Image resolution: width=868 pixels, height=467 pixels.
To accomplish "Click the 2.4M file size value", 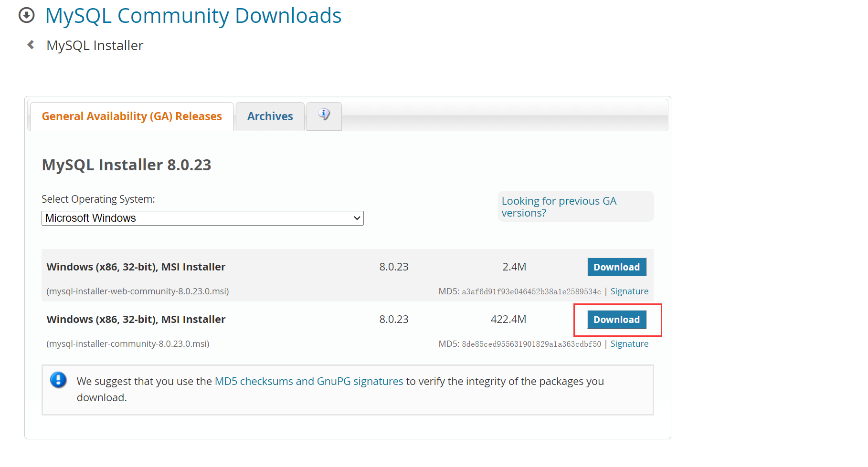I will coord(514,267).
